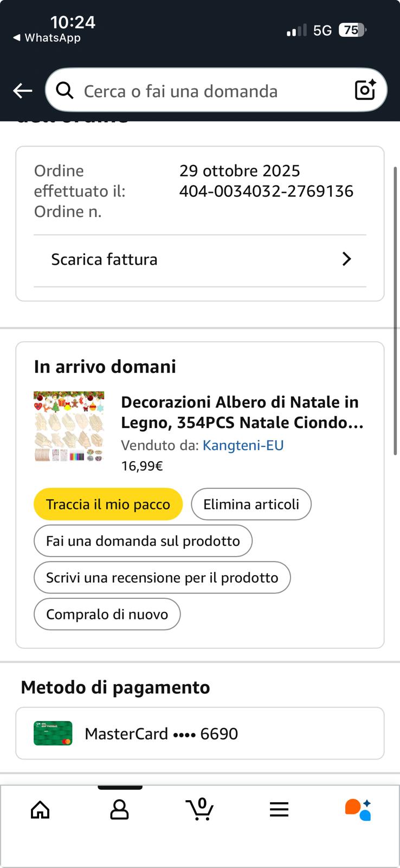Tap the search magnifier icon
400x868 pixels.
65,91
